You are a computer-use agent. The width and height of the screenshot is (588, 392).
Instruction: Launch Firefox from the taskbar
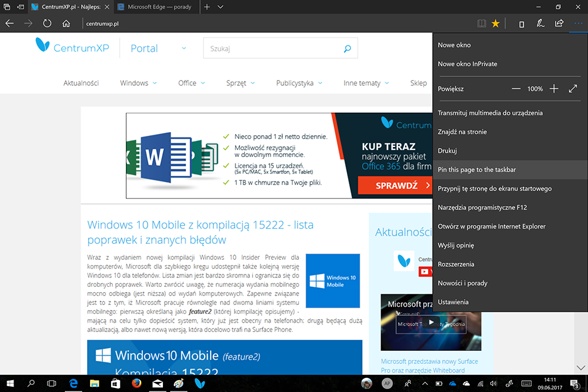136,383
